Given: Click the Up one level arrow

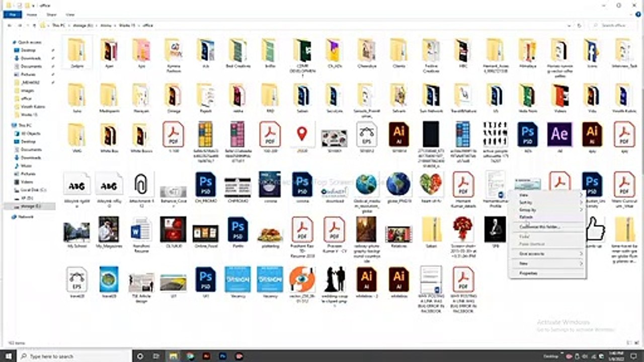Looking at the screenshot, I should 34,25.
